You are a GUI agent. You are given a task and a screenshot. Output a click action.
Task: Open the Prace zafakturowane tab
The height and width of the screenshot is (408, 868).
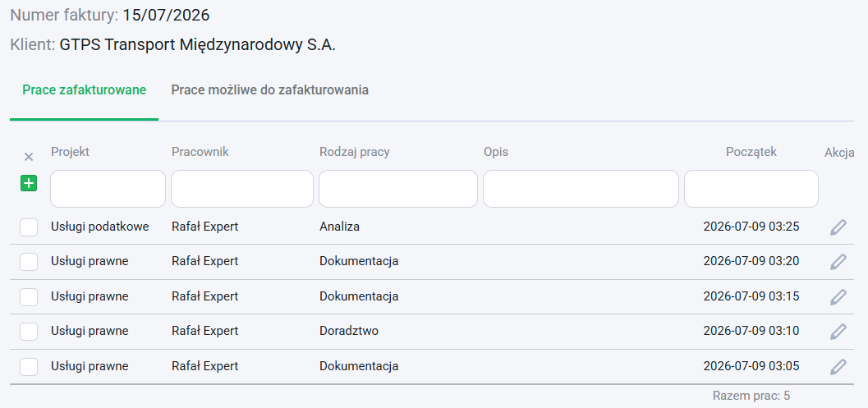coord(84,90)
